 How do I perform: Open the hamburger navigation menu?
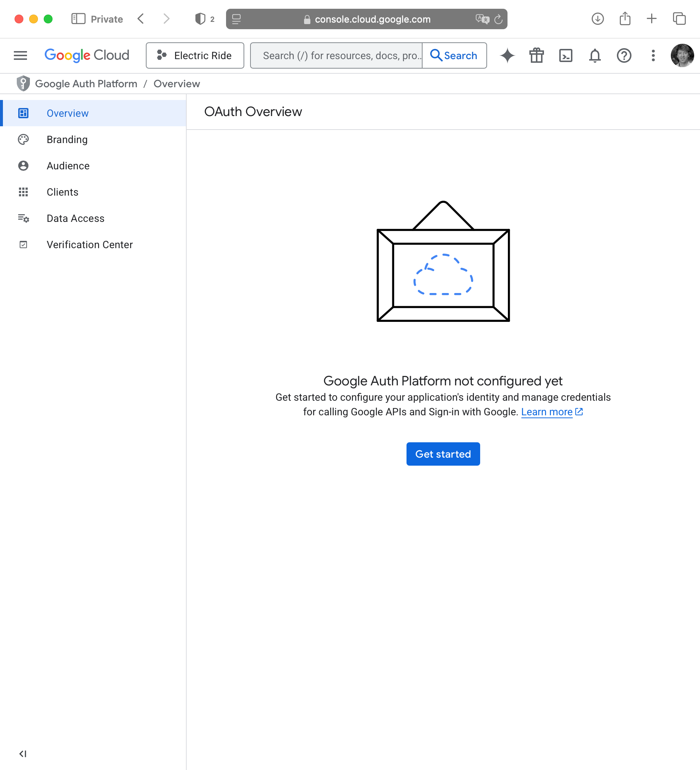click(x=20, y=56)
